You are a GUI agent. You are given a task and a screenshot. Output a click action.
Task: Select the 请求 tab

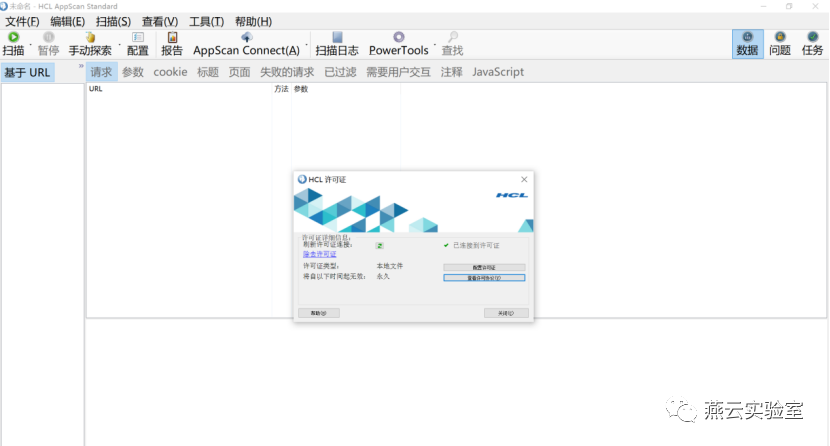[x=101, y=72]
